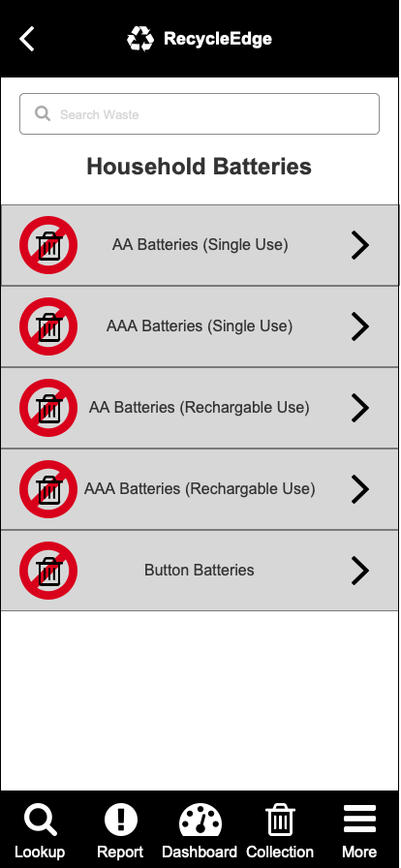
Task: Select the Button Batteries list item label
Action: (x=200, y=571)
